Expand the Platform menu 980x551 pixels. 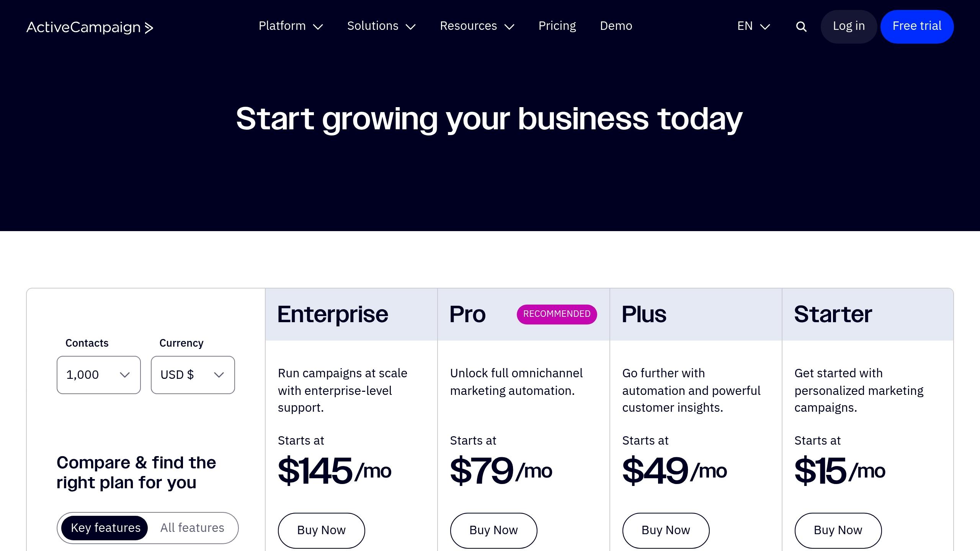click(x=291, y=26)
